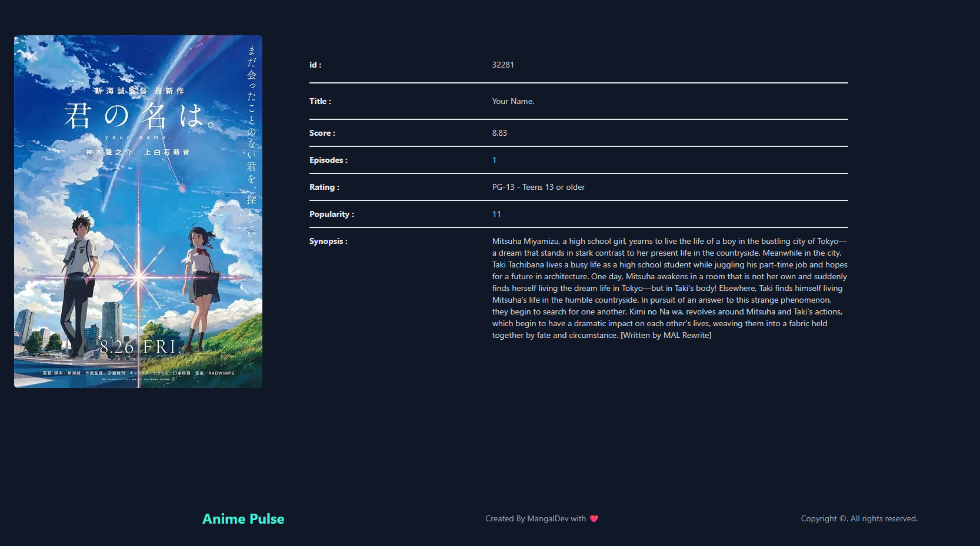Click the 'Rating :' label
Image resolution: width=980 pixels, height=546 pixels.
click(x=324, y=187)
